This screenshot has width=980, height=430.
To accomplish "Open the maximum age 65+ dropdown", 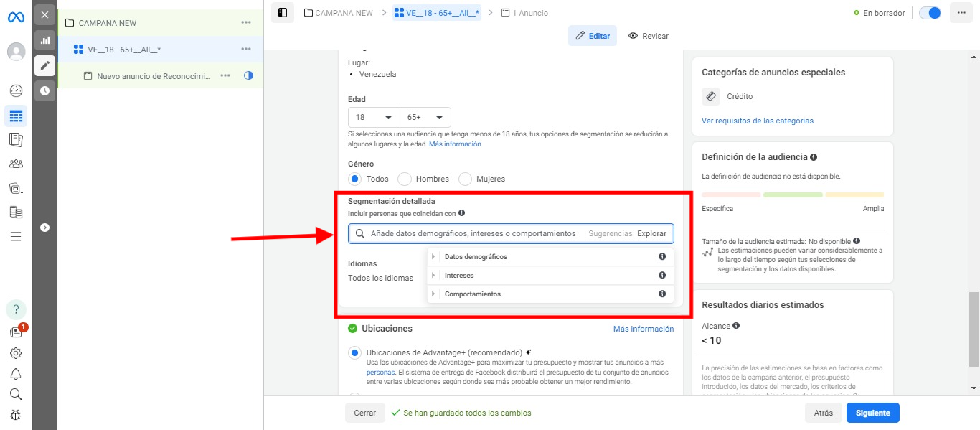I will point(425,117).
